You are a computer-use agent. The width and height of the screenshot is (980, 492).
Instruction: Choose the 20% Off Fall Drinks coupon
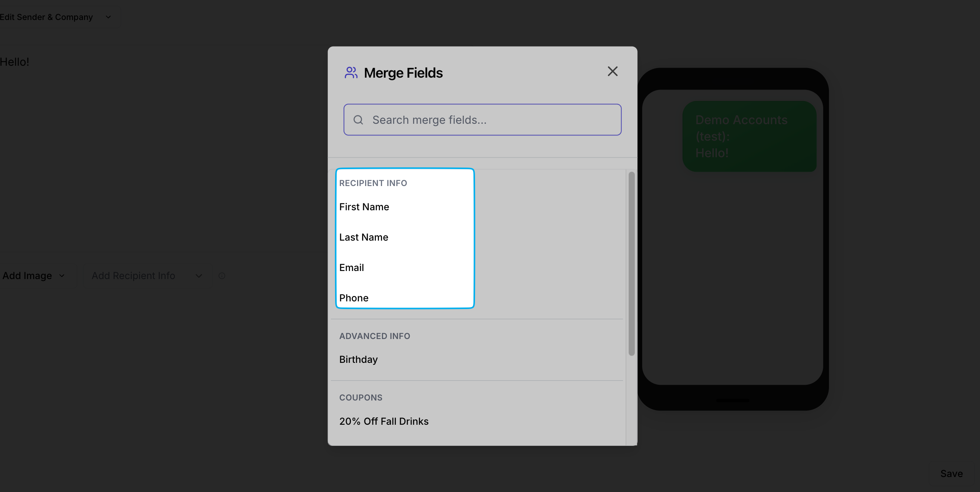pyautogui.click(x=384, y=421)
